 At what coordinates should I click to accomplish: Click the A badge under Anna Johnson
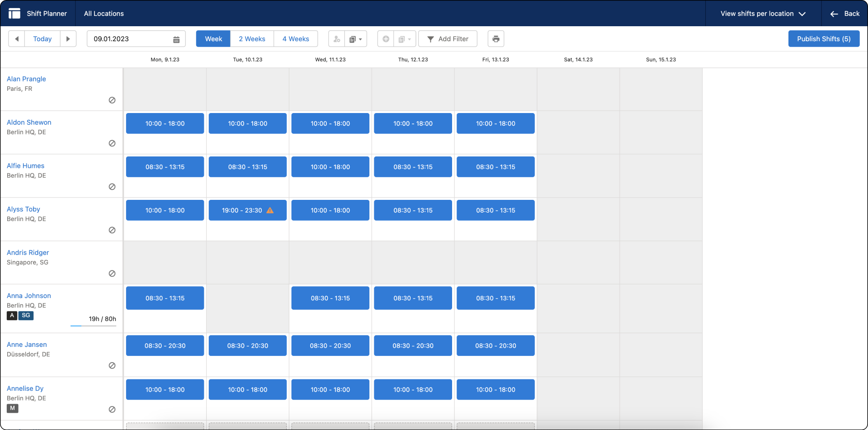pos(12,316)
